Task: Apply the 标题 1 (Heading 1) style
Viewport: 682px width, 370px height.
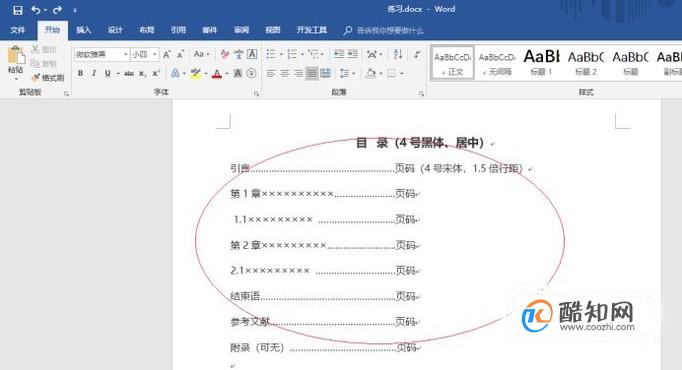Action: [542, 63]
